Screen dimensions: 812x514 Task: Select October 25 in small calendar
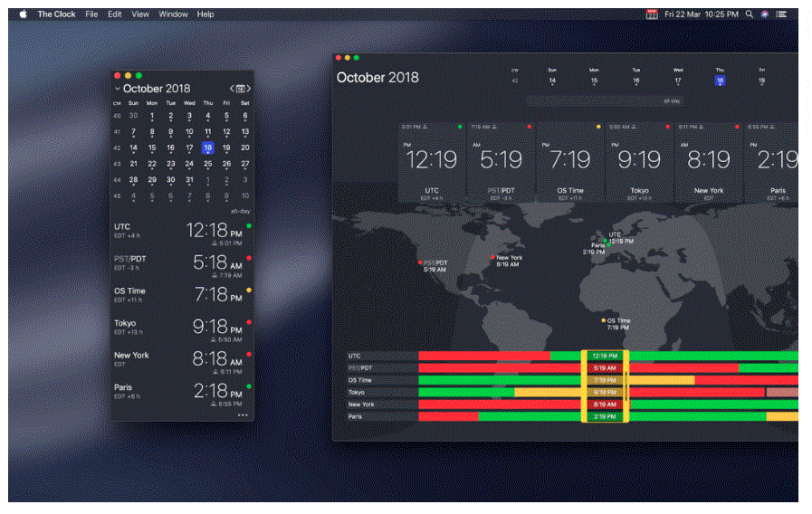[x=207, y=164]
